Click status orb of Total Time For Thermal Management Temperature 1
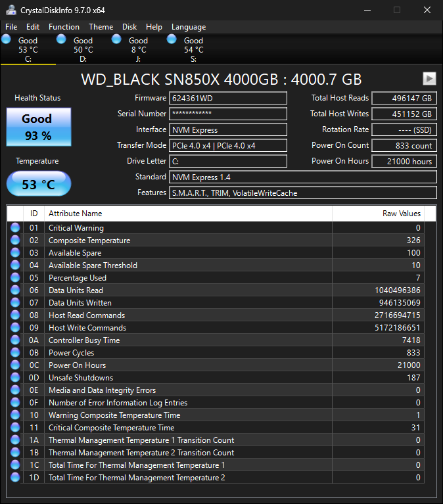The image size is (443, 504). coord(15,465)
